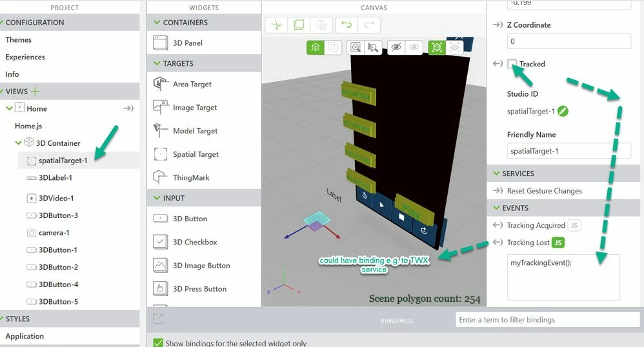Edit the Z Coordinate value field
This screenshot has height=347, width=644.
pos(569,41)
